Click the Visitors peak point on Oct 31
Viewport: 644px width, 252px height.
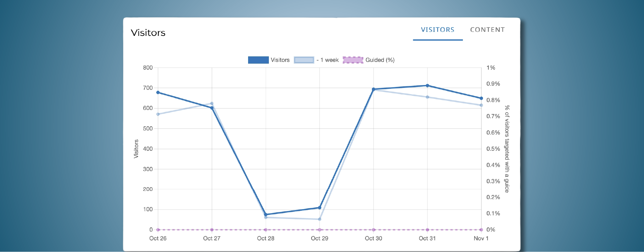coord(427,86)
